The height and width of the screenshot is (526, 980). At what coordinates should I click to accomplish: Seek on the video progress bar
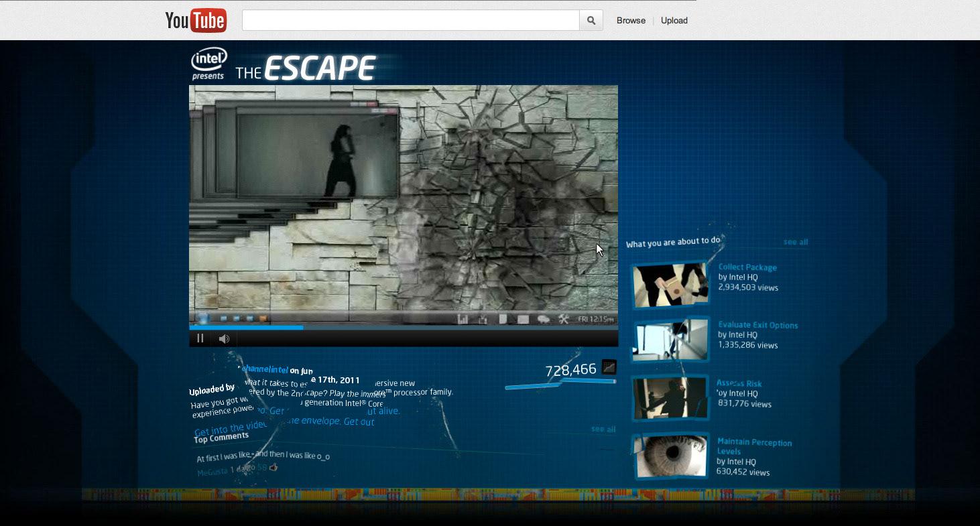click(x=404, y=328)
